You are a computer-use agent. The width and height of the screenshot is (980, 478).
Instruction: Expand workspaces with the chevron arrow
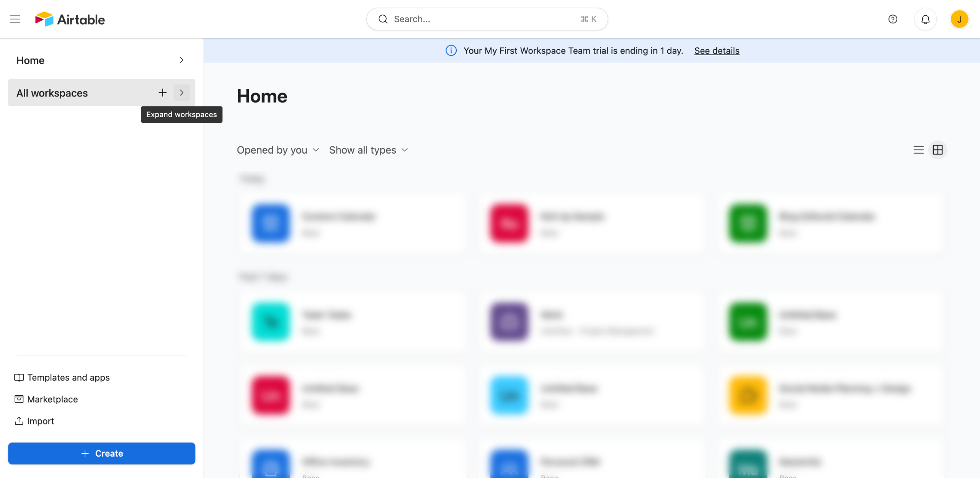click(181, 93)
